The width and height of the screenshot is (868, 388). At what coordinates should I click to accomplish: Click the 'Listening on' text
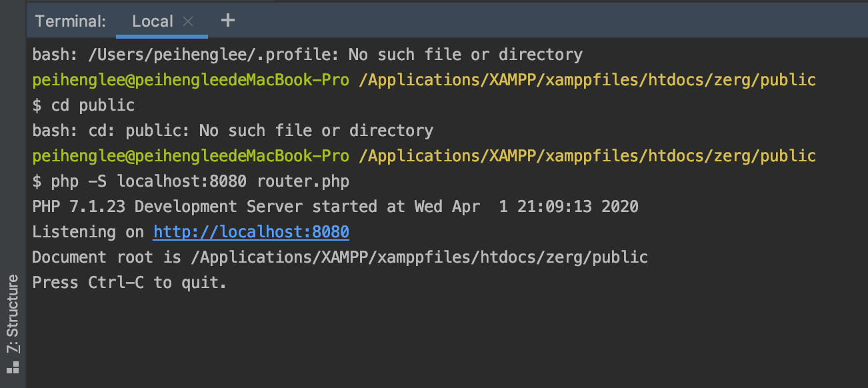[88, 232]
